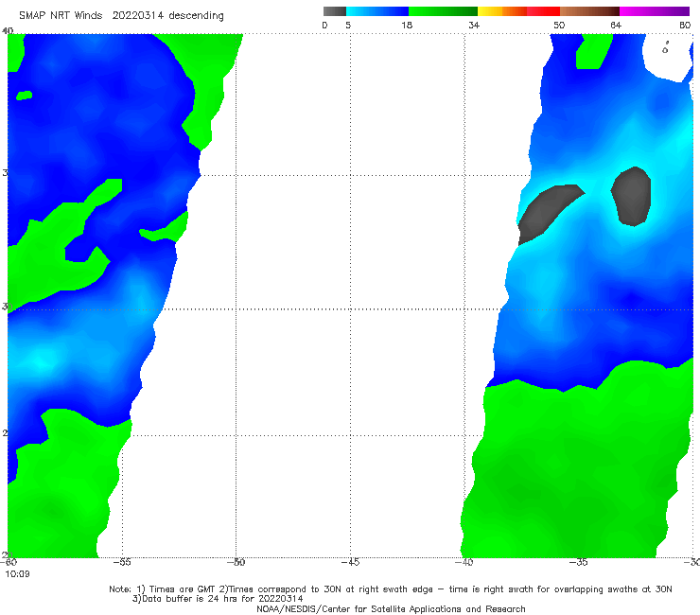This screenshot has height=615, width=700.
Task: Click the swath time '10:09'
Action: pos(17,574)
